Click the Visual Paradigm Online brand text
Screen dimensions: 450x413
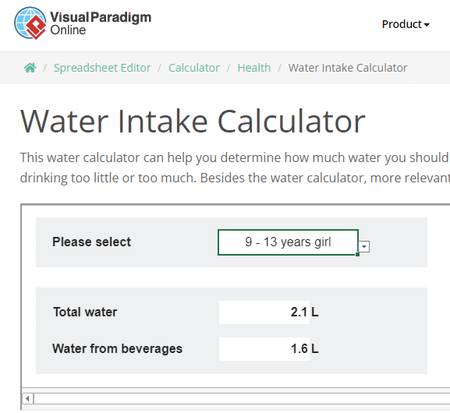(x=101, y=23)
